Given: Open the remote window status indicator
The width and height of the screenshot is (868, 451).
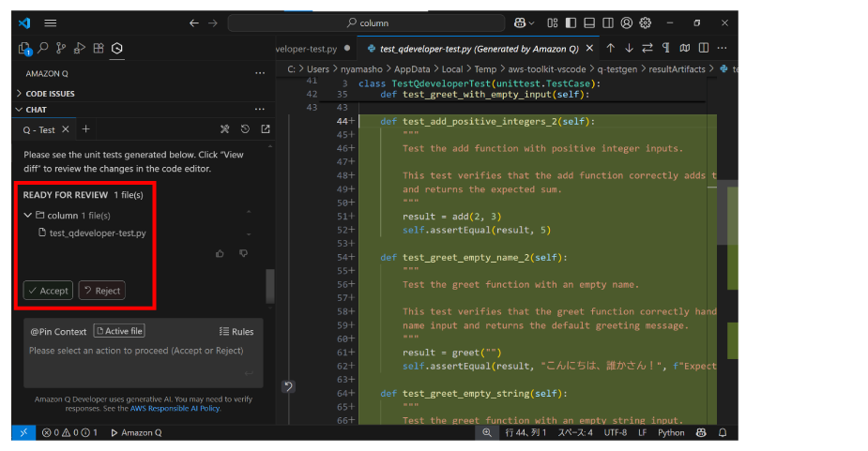Looking at the screenshot, I should point(23,433).
